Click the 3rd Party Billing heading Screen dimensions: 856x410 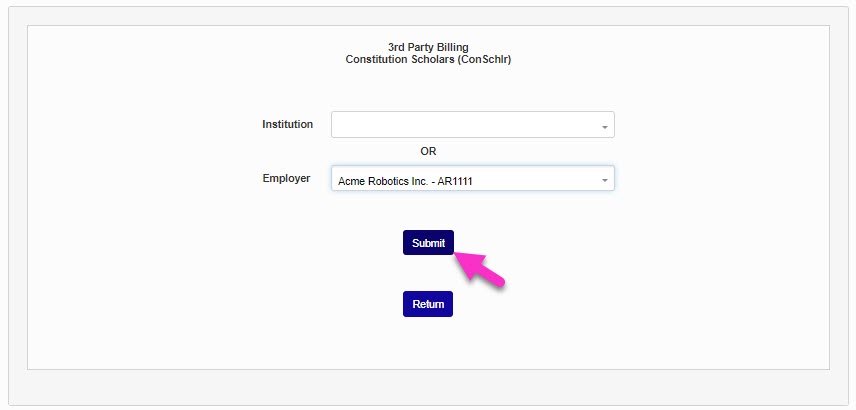pos(428,47)
